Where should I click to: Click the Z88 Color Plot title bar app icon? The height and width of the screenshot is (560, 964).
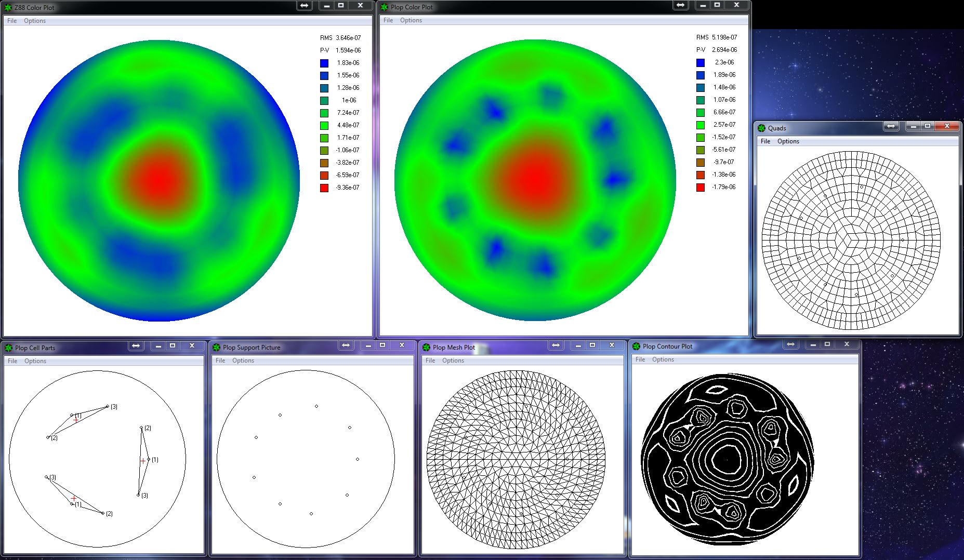click(x=8, y=7)
